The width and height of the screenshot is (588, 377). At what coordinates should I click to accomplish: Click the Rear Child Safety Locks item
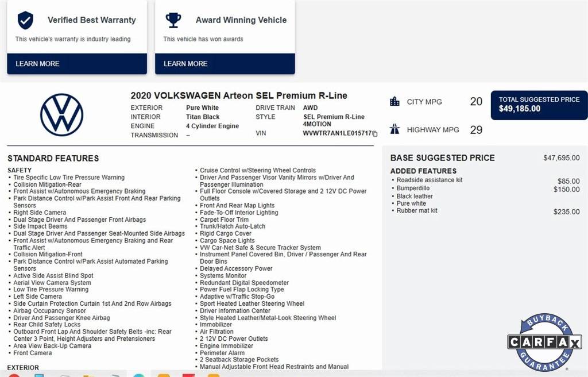[47, 325]
